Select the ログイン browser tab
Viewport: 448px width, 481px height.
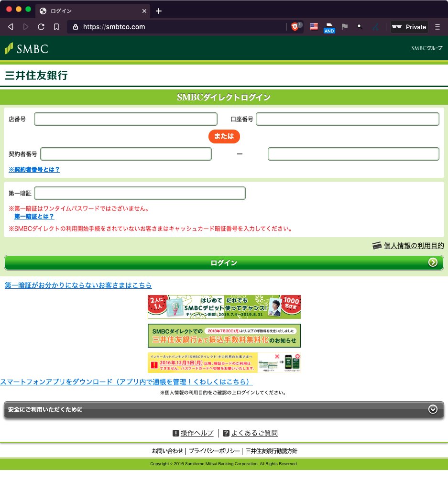point(93,11)
